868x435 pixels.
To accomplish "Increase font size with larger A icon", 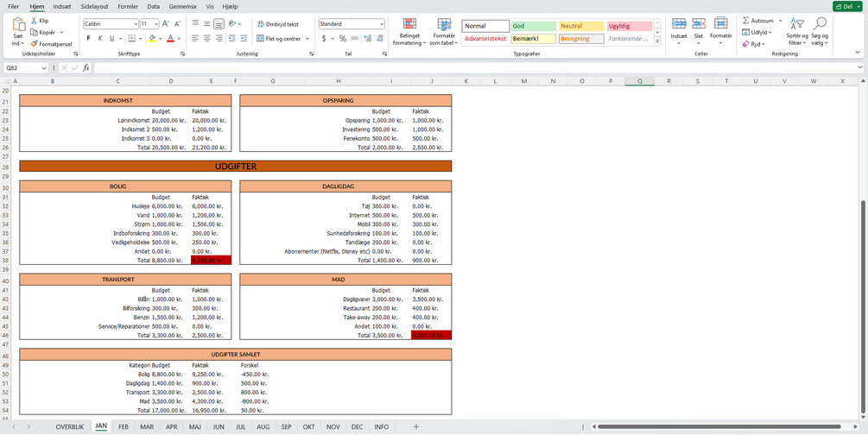I will tap(166, 24).
